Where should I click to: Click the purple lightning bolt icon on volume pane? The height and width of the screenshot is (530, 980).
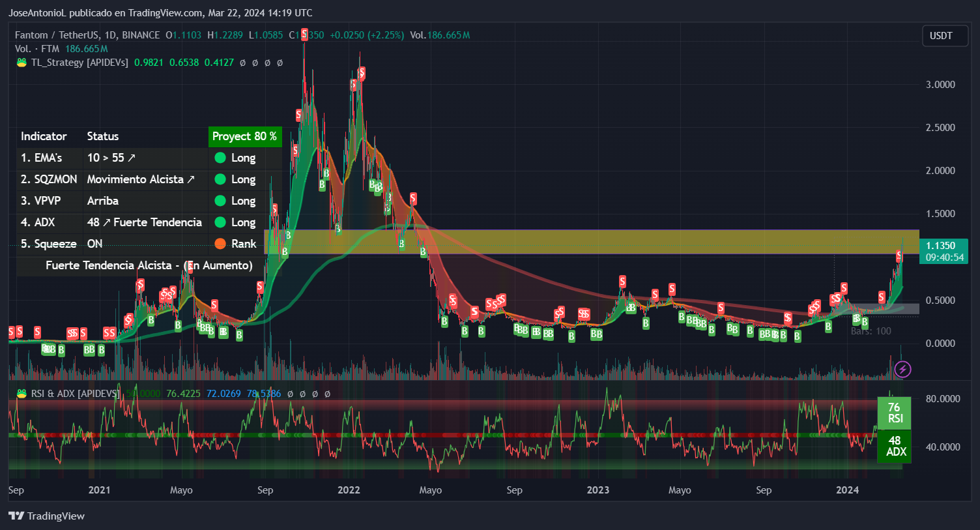click(x=902, y=370)
